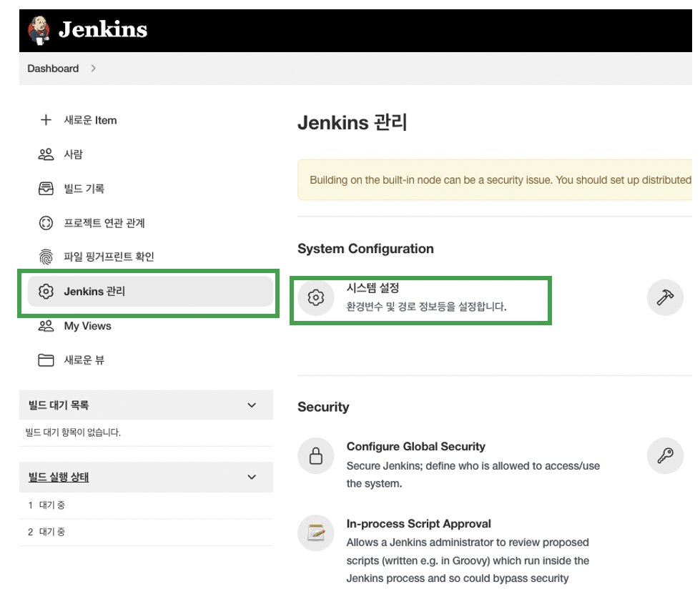The width and height of the screenshot is (700, 599).
Task: Click the folder icon beside 새로운 뷰
Action: pos(46,360)
